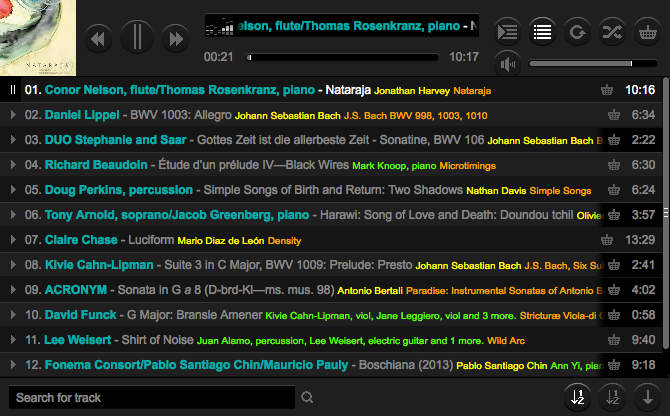Play track 11 Lee Weisert arrow
This screenshot has height=416, width=670.
[13, 340]
